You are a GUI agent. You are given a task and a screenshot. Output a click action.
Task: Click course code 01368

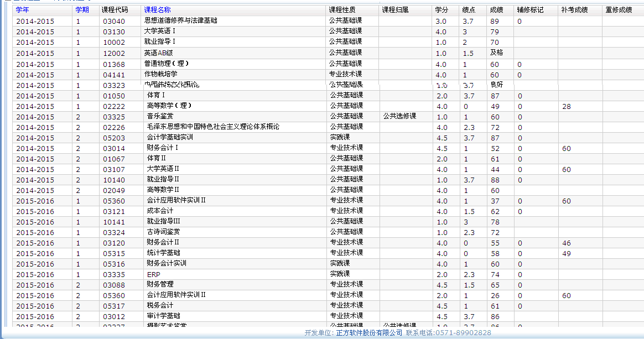point(114,65)
